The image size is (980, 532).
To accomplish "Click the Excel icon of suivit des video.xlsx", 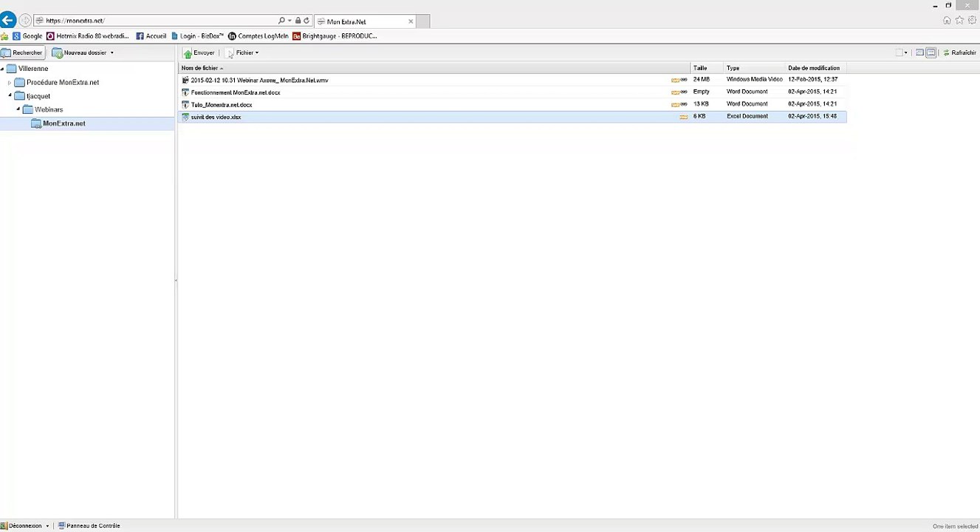I will tap(185, 117).
